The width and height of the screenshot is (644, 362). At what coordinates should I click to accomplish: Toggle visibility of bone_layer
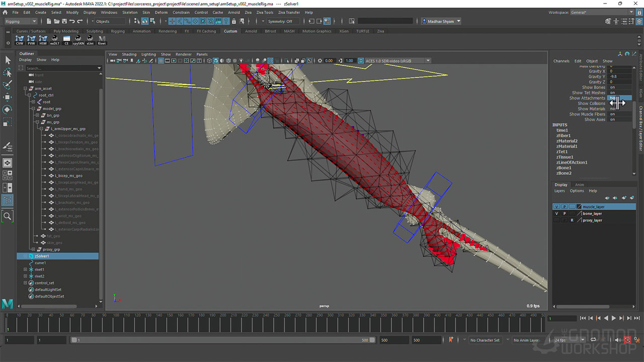556,214
